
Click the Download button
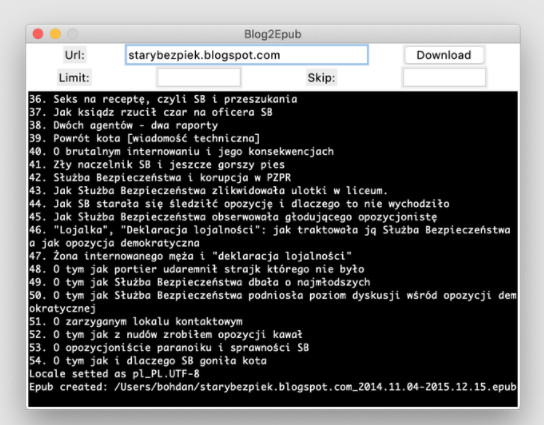coord(444,55)
